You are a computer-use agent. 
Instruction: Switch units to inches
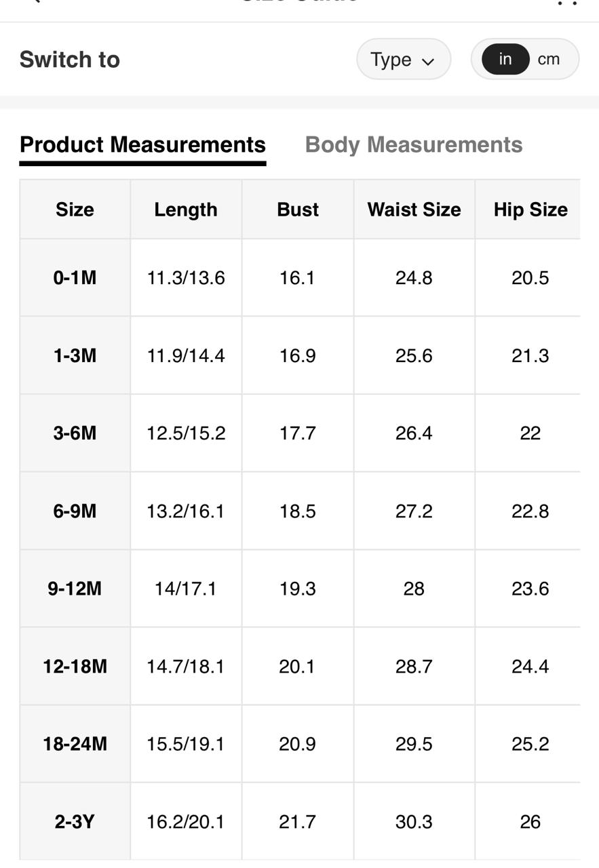click(505, 60)
